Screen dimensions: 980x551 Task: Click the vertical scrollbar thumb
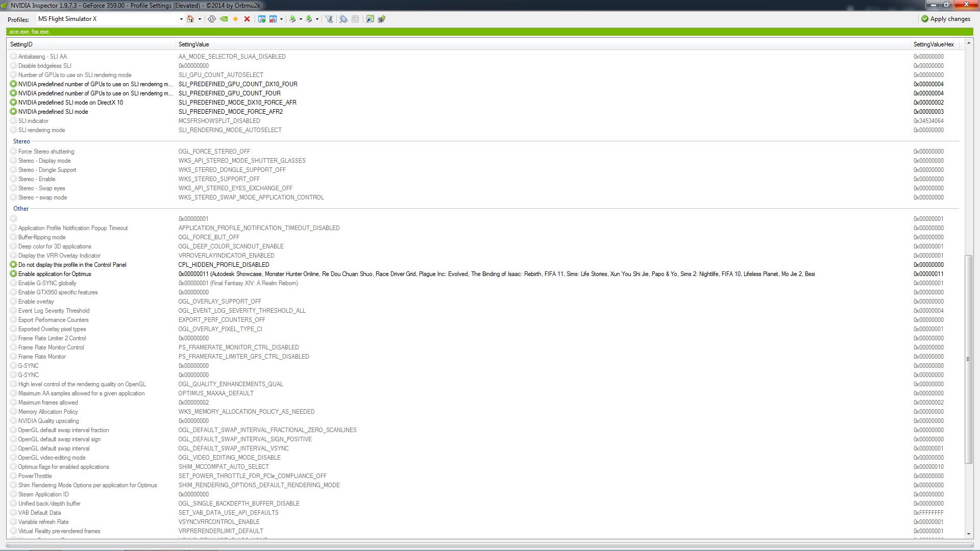[x=968, y=359]
